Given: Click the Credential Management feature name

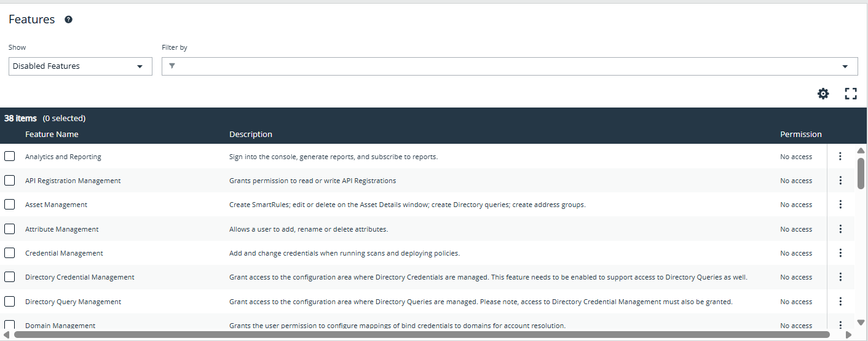Looking at the screenshot, I should (64, 253).
